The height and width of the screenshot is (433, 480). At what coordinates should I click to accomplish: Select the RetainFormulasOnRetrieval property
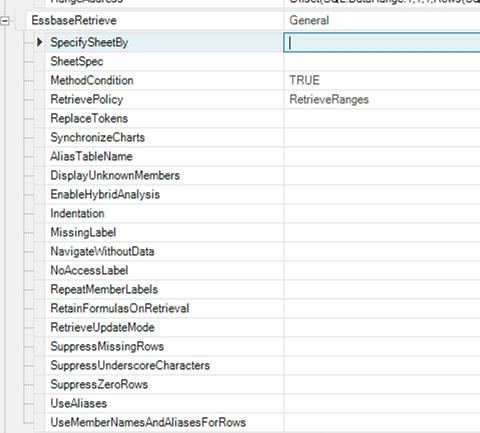(120, 308)
